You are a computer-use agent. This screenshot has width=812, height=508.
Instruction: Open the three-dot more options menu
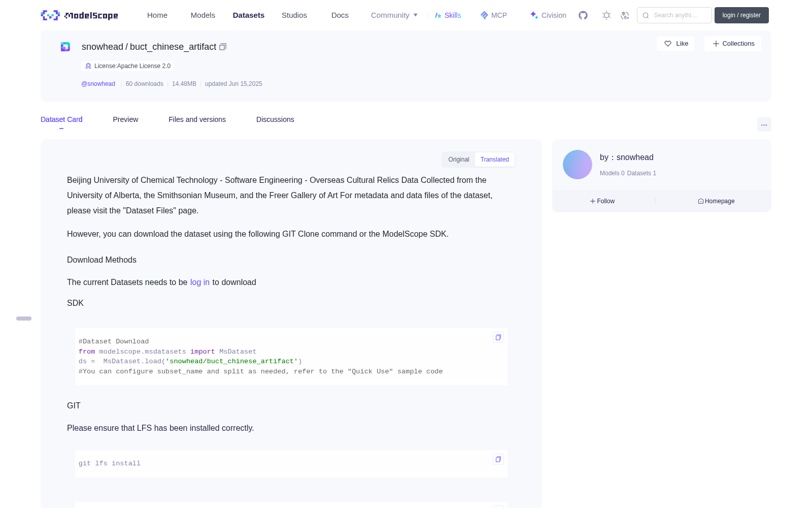pos(764,124)
